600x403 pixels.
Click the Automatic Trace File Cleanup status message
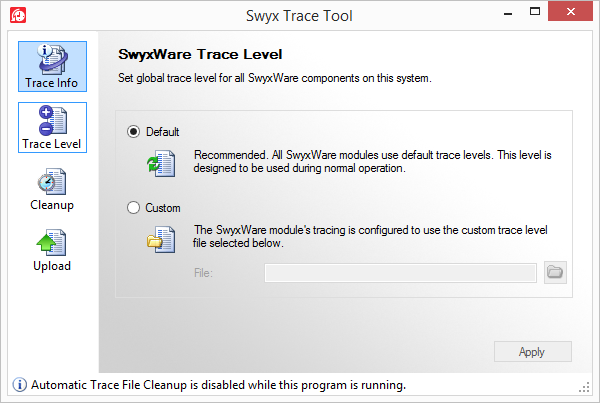[x=218, y=385]
